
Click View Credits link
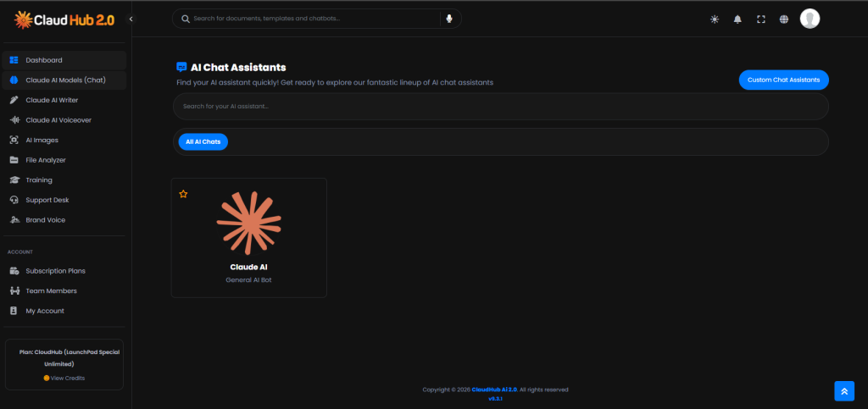[68, 378]
